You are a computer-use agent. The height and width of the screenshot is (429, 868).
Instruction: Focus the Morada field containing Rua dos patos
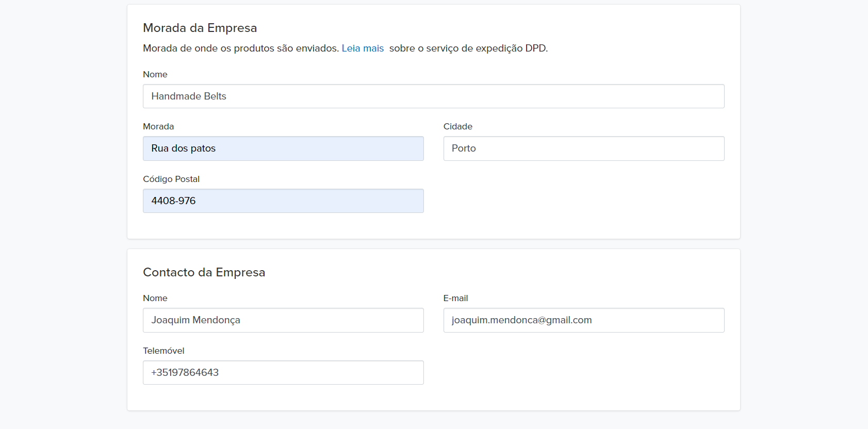tap(283, 148)
